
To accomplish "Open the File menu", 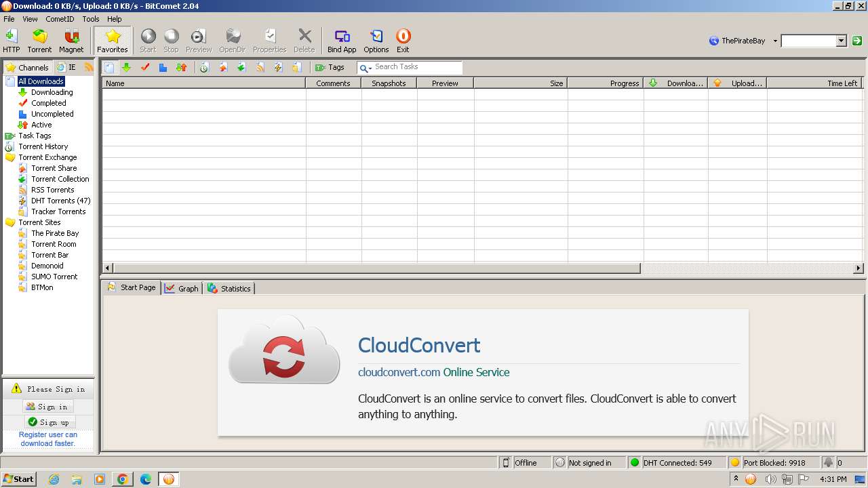I will (9, 19).
